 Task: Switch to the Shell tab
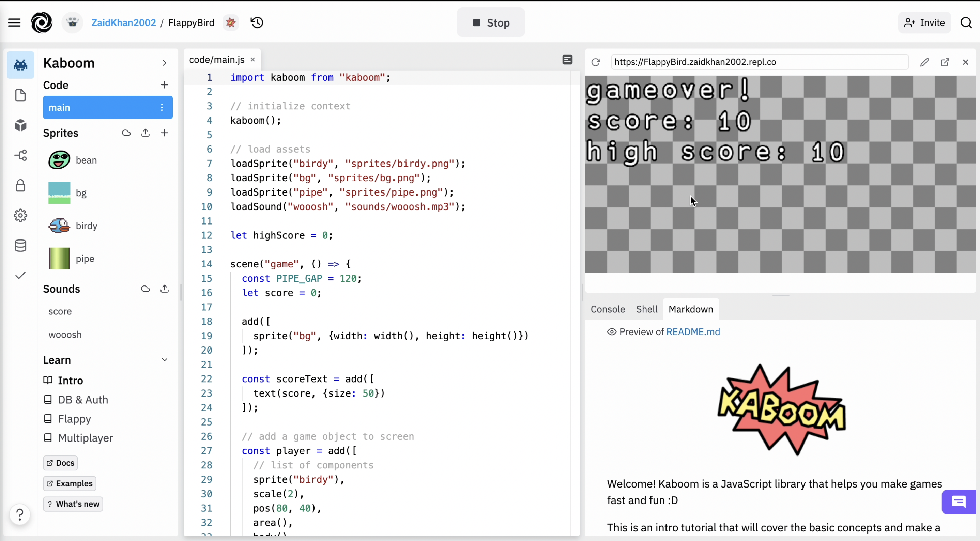[646, 309]
